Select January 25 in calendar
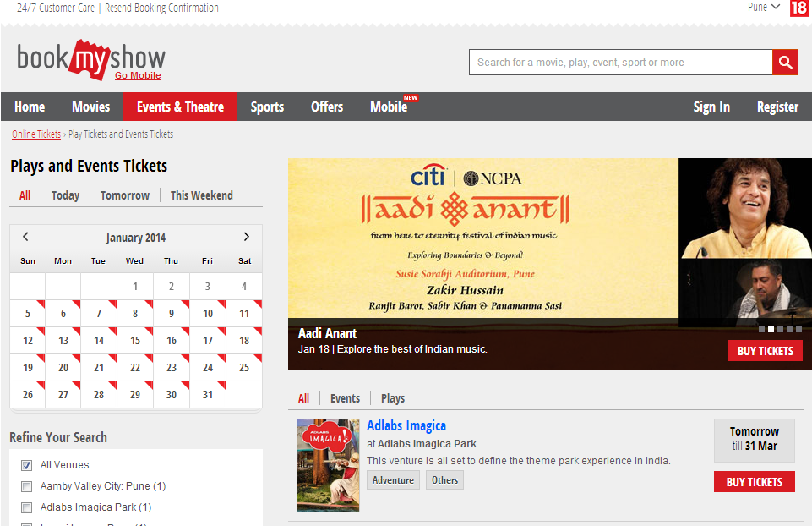The height and width of the screenshot is (526, 812). click(244, 367)
